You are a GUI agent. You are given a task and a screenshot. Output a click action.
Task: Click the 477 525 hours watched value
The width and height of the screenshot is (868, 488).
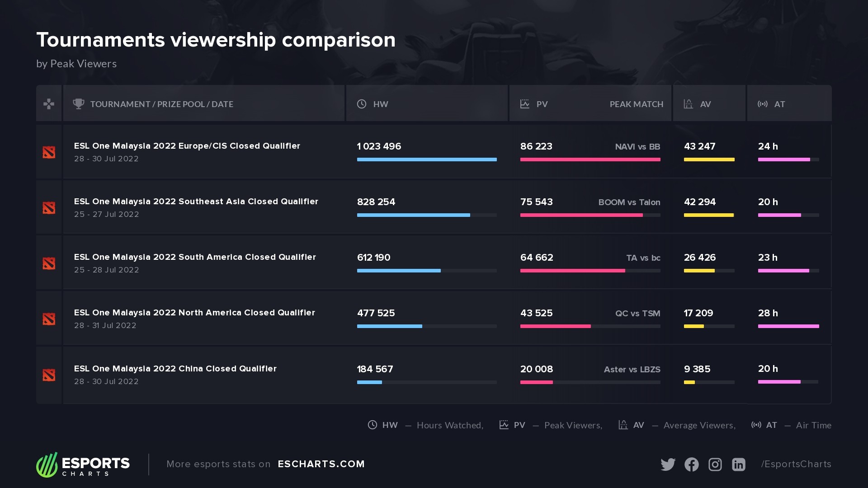376,313
